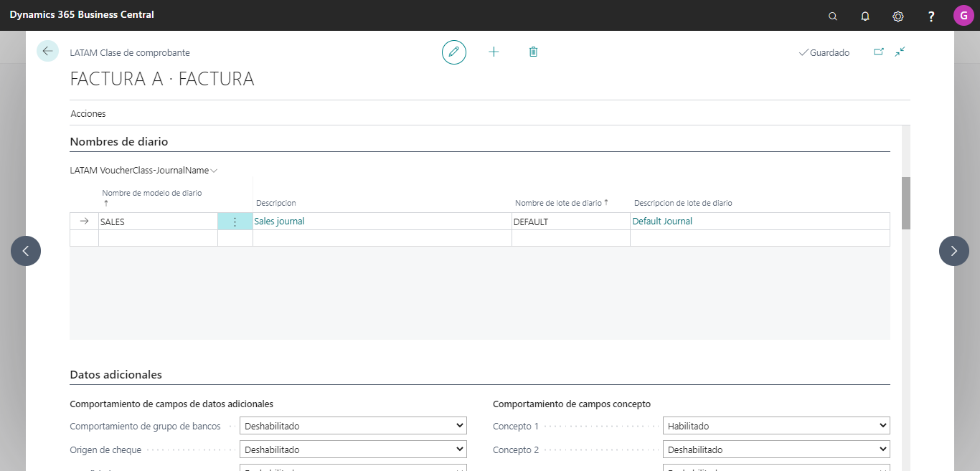This screenshot has width=980, height=471.
Task: Open Origen de cheque dropdown
Action: click(x=353, y=449)
